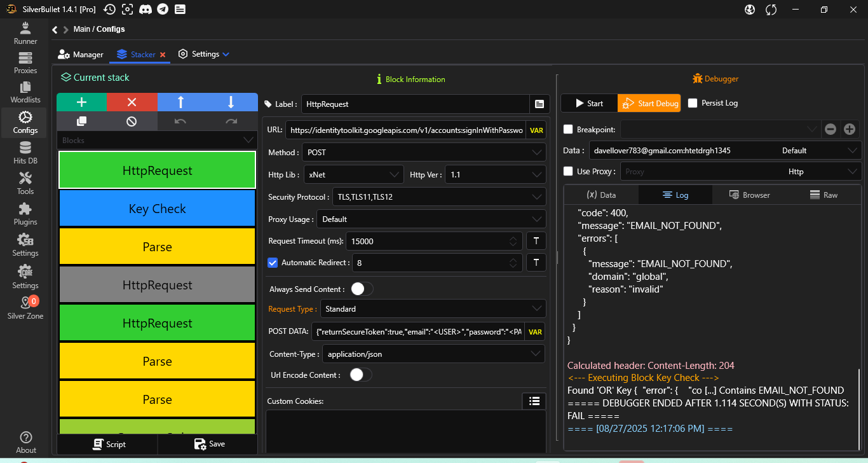868x463 pixels.
Task: Open the Content-Type dropdown
Action: [x=433, y=354]
